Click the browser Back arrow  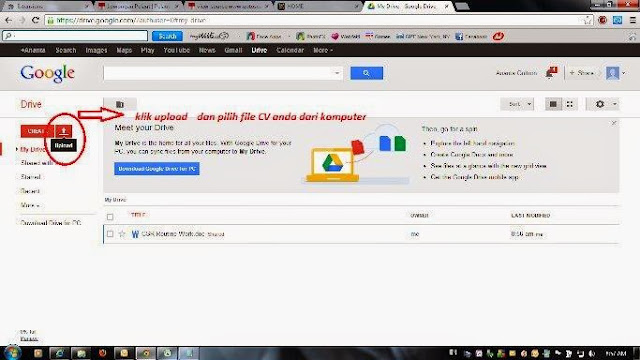(x=9, y=20)
